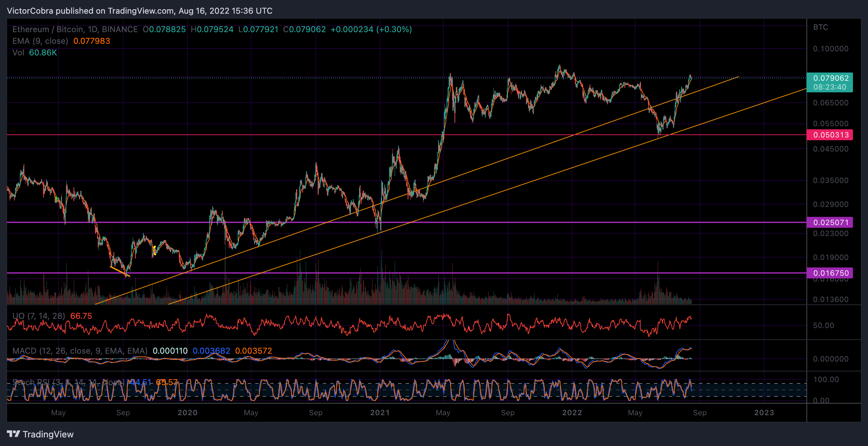
Task: Click the purple horizontal line at 0.016750
Action: (x=407, y=273)
